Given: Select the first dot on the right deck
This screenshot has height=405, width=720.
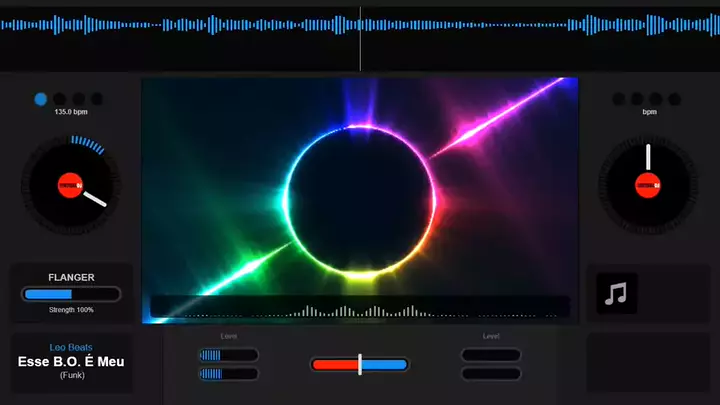Looking at the screenshot, I should pos(619,99).
